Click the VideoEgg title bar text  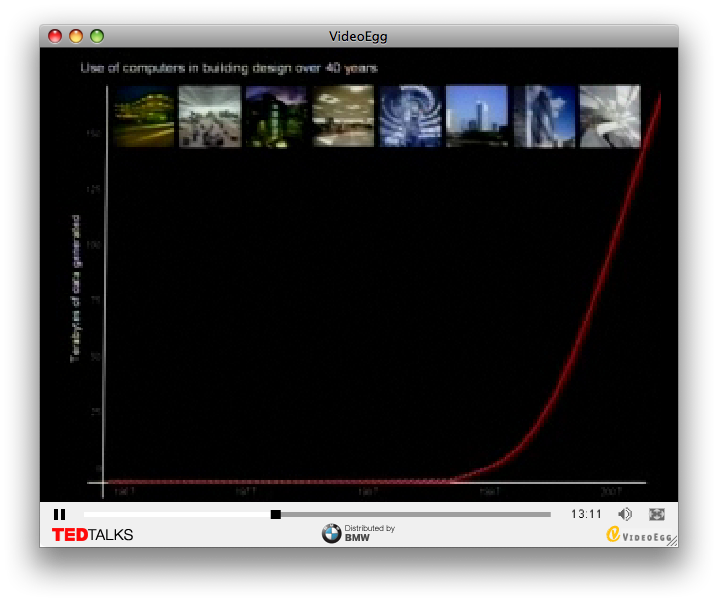pos(358,37)
